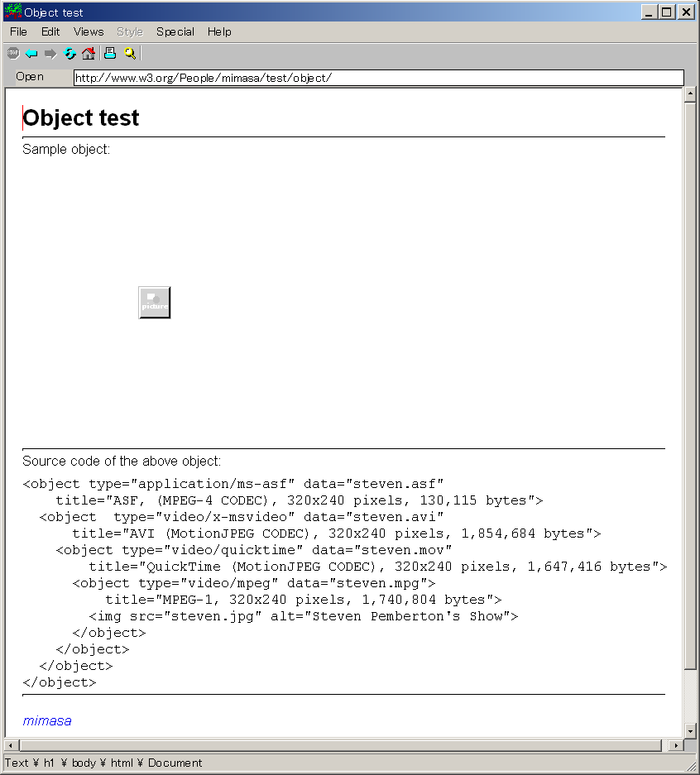Viewport: 700px width, 775px height.
Task: Print the document with the printer icon
Action: pos(110,54)
